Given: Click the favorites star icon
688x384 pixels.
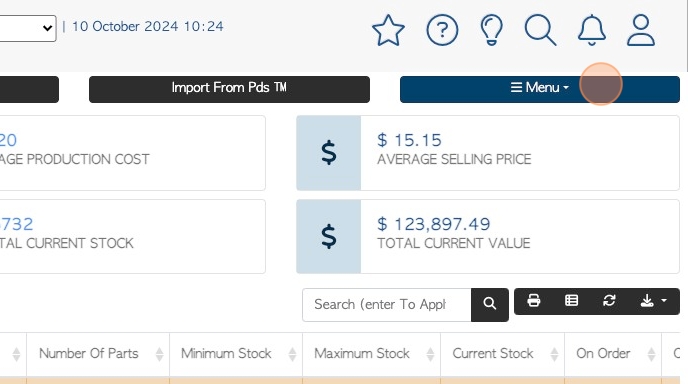Looking at the screenshot, I should pyautogui.click(x=388, y=30).
